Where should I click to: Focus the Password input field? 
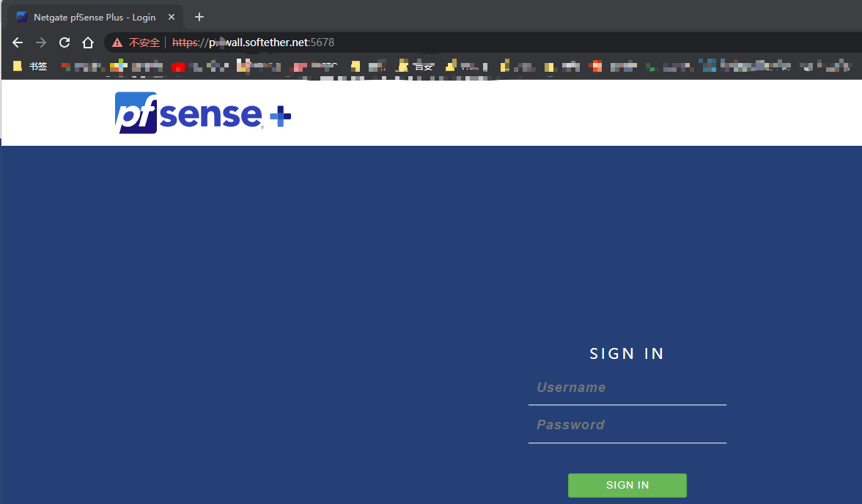point(627,426)
